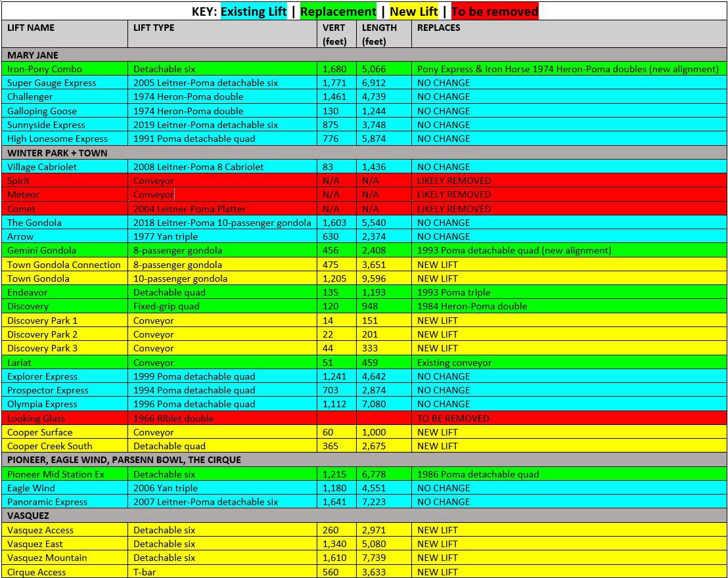Click '1986 Poma detachable quad' cell
Viewport: 728px width, 578px height.
[x=569, y=474]
